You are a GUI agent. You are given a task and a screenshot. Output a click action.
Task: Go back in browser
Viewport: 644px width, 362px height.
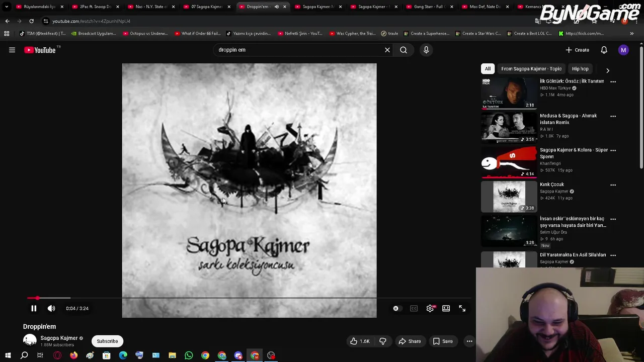pyautogui.click(x=7, y=21)
